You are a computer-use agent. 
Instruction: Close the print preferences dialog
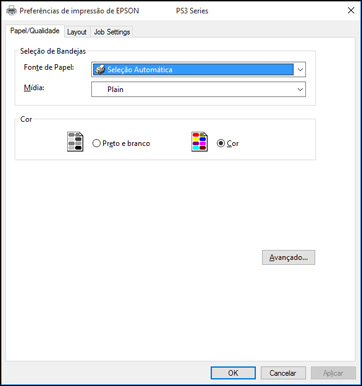[351, 11]
